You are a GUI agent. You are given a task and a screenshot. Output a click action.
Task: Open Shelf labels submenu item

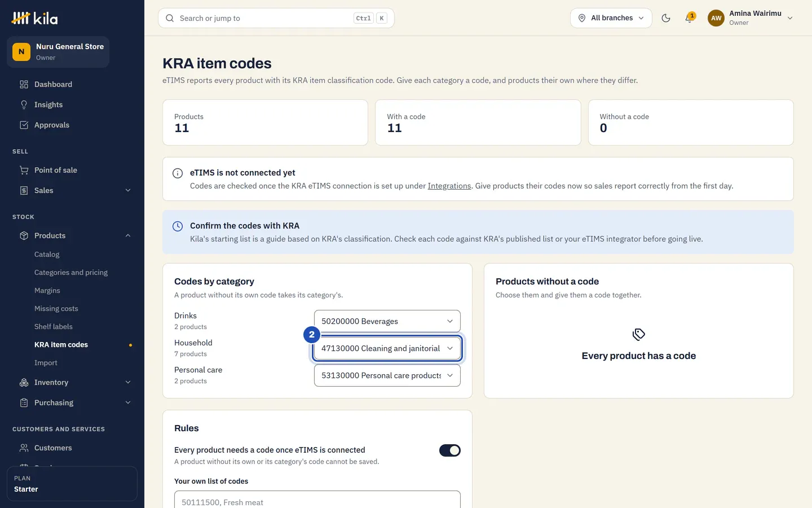coord(54,327)
